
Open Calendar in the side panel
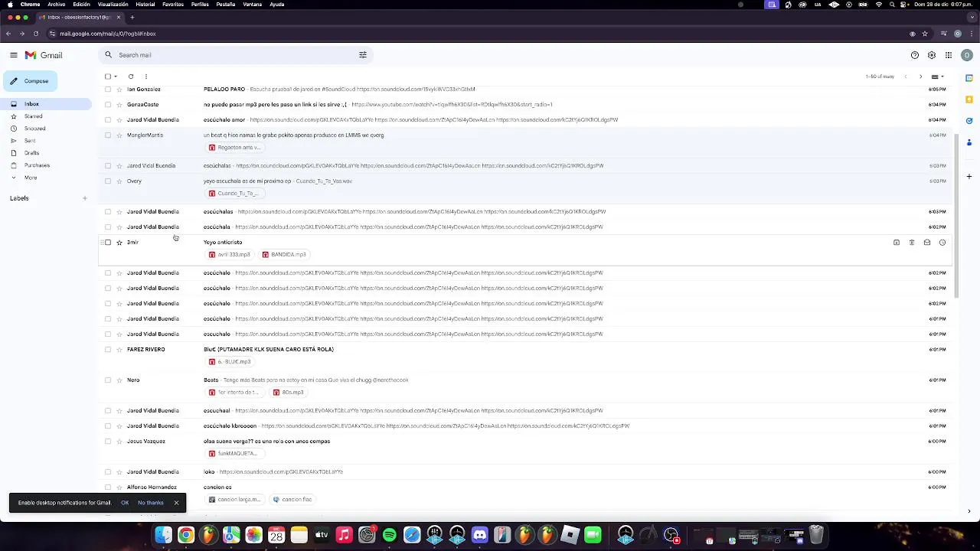click(969, 78)
